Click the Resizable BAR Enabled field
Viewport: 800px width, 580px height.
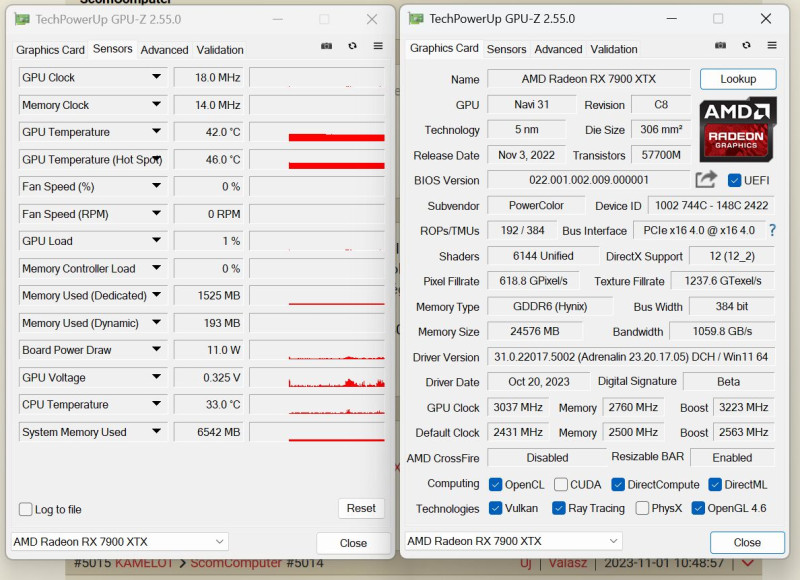tap(732, 458)
